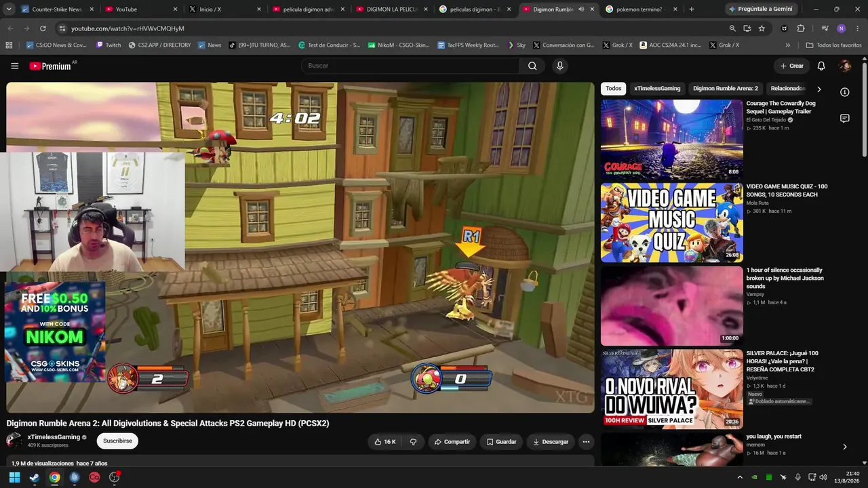The height and width of the screenshot is (488, 868).
Task: Open the YouTube notifications bell
Action: pyautogui.click(x=821, y=66)
